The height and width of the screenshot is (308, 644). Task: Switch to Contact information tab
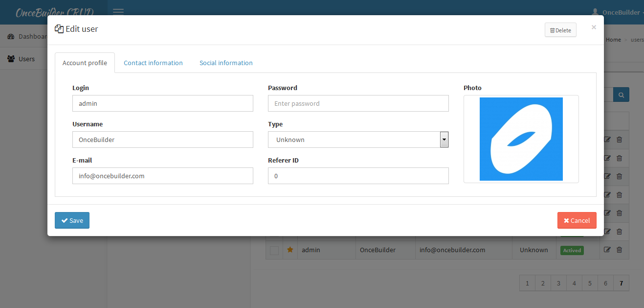[153, 63]
